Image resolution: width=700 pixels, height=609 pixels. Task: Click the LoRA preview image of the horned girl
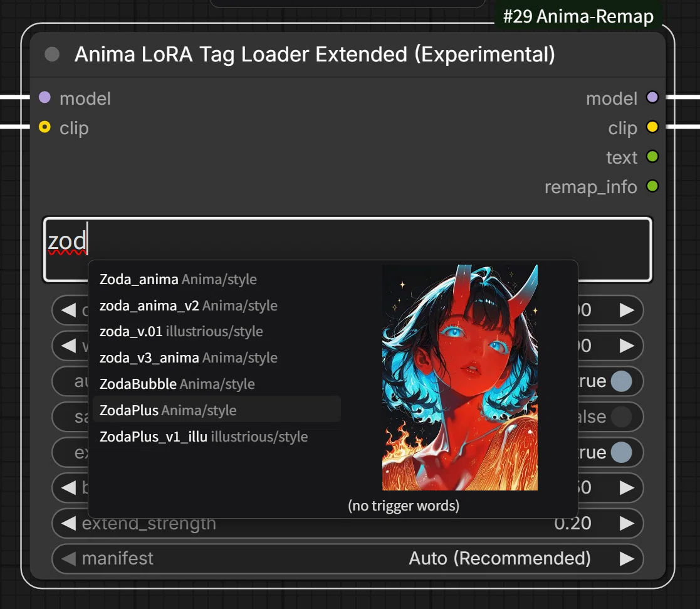[460, 378]
